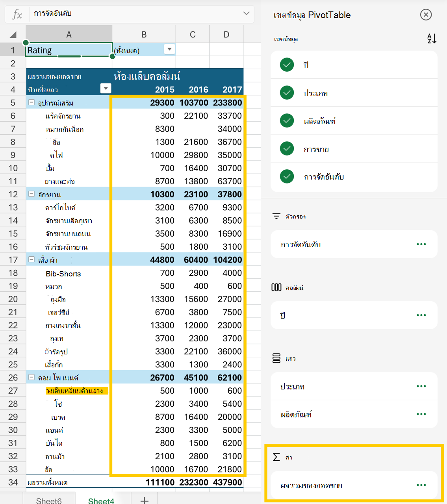Click the จักรยานเสือภูเขา row label
This screenshot has height=504, width=447.
[69, 220]
